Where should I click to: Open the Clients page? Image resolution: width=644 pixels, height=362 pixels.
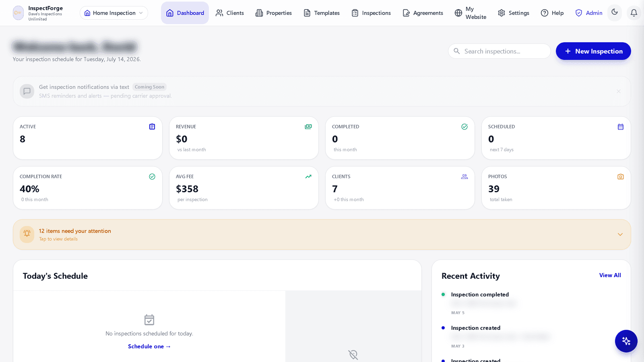230,13
